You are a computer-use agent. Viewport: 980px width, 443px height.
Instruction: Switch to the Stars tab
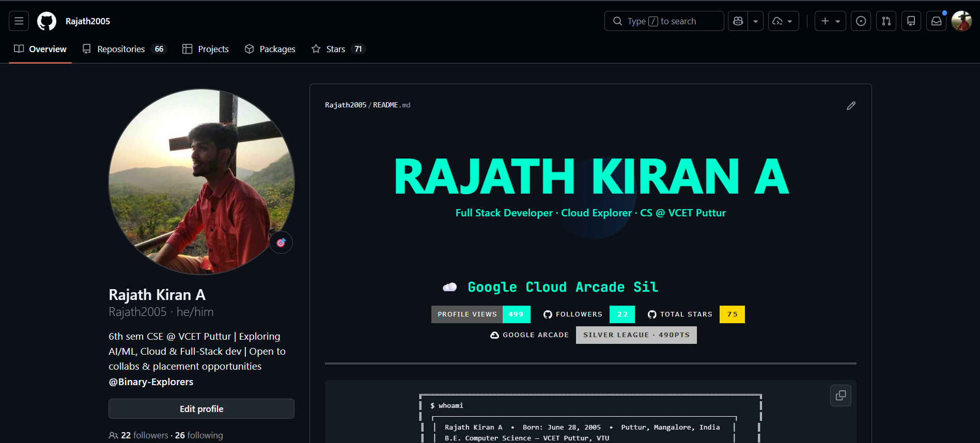(338, 49)
